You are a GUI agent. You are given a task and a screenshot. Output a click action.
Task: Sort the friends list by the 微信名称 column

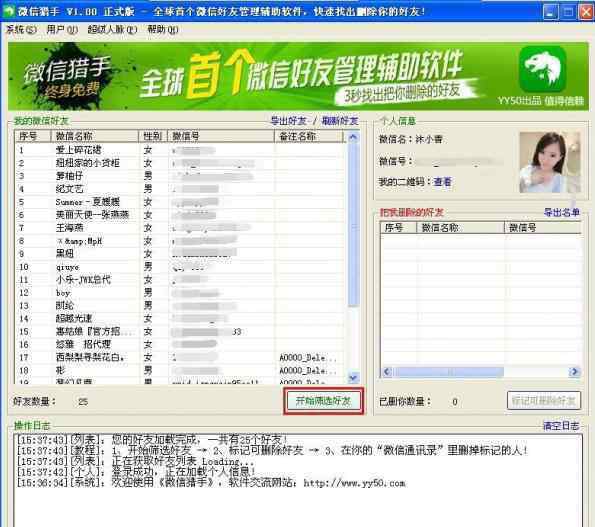coord(94,136)
